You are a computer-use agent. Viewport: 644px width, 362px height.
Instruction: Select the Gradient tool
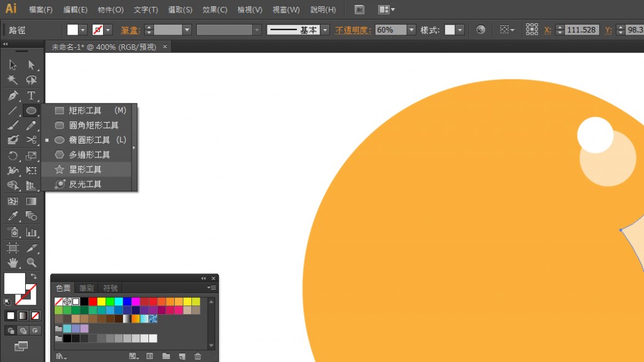coord(31,201)
